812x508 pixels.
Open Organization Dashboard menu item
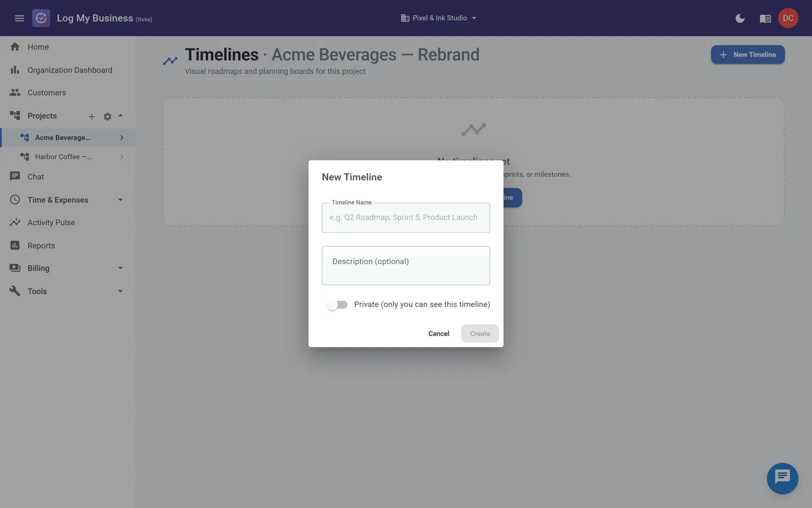(x=67, y=70)
